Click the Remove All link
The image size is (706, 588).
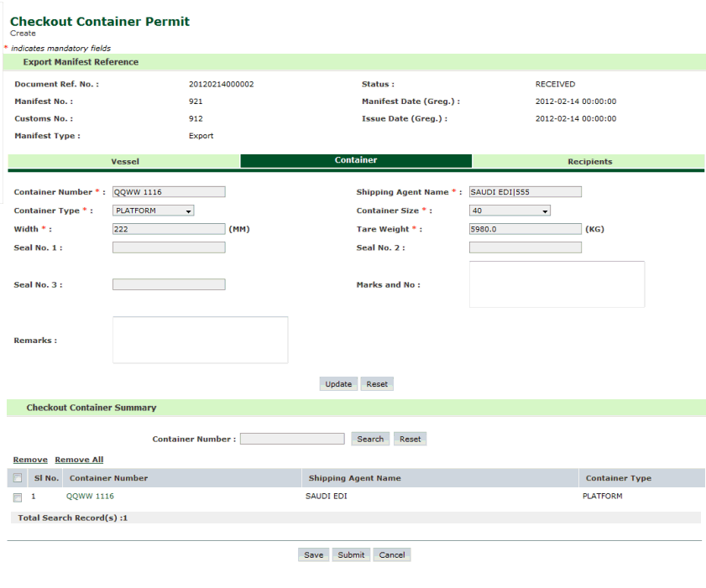point(79,460)
